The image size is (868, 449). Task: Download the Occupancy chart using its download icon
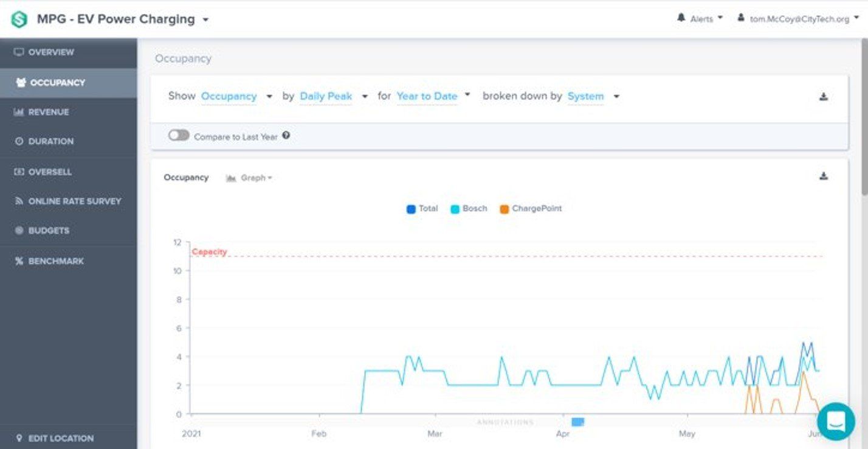[x=824, y=176]
